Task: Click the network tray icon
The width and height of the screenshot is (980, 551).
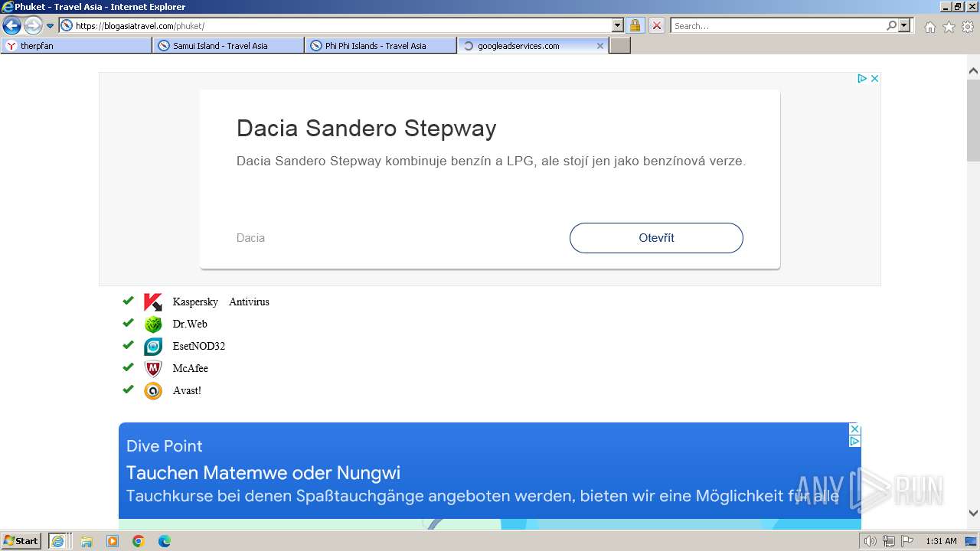Action: (x=889, y=541)
